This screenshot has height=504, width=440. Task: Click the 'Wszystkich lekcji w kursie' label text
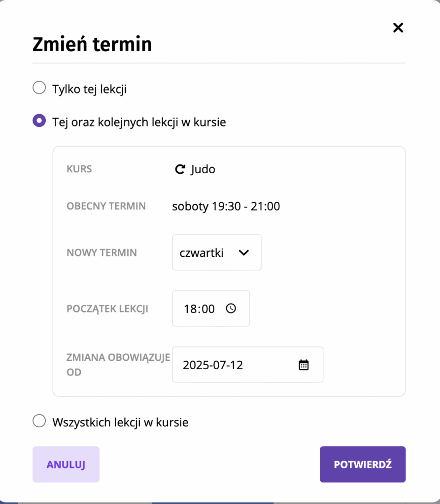(120, 422)
